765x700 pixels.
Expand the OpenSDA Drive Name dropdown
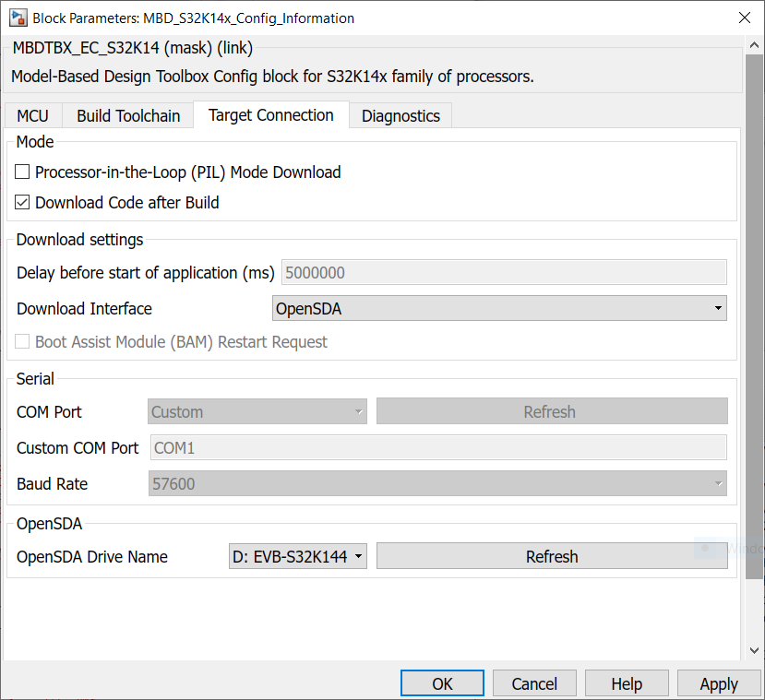(297, 557)
